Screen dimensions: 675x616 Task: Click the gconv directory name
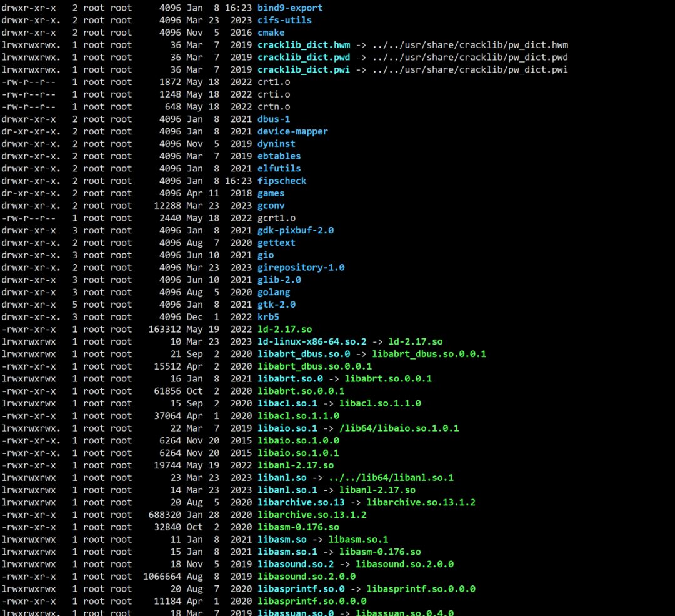[x=271, y=206]
